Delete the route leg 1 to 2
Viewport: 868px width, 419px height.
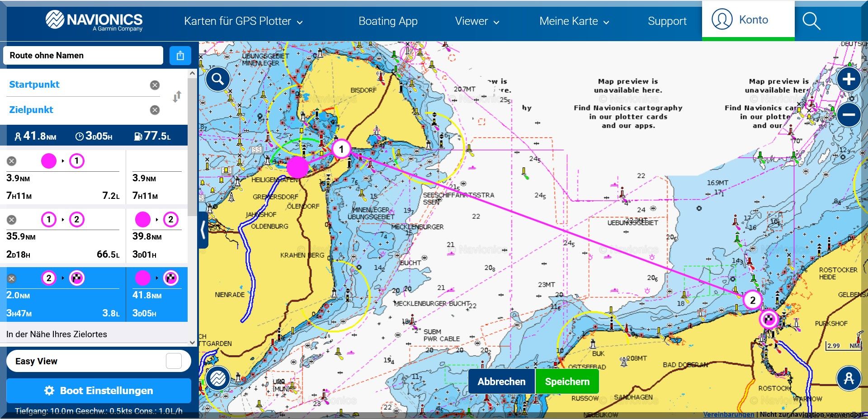[12, 220]
